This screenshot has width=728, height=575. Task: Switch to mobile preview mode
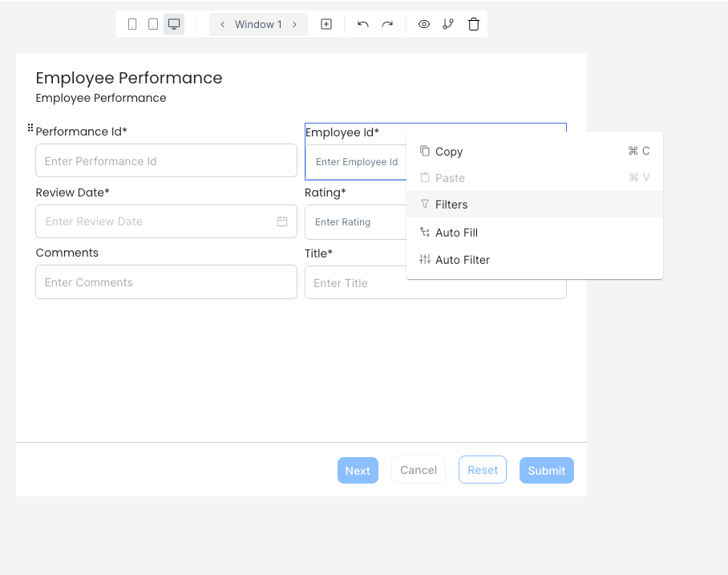point(132,23)
